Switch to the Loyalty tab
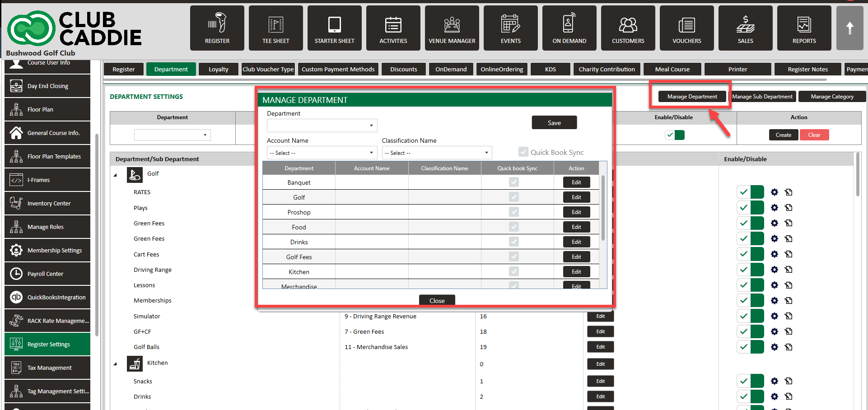 [219, 69]
